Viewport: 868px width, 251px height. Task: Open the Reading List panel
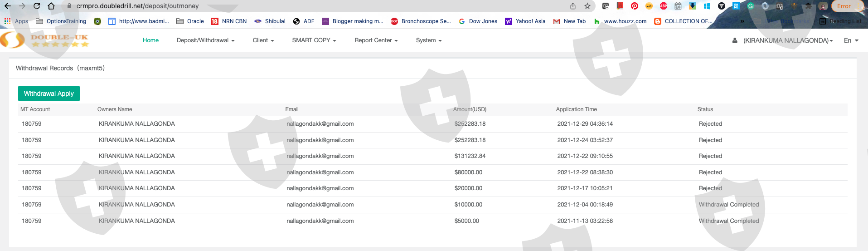[841, 21]
